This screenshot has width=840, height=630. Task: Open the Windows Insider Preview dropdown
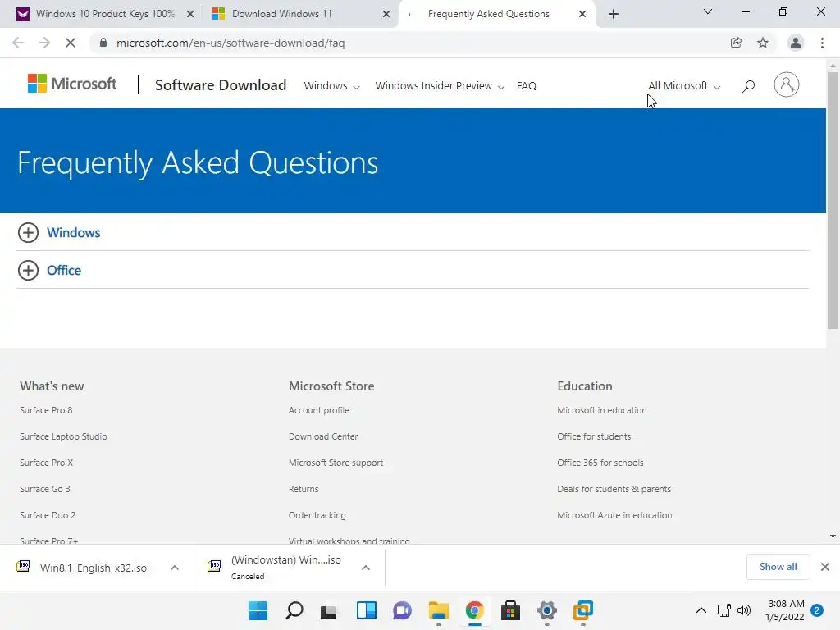tap(440, 85)
